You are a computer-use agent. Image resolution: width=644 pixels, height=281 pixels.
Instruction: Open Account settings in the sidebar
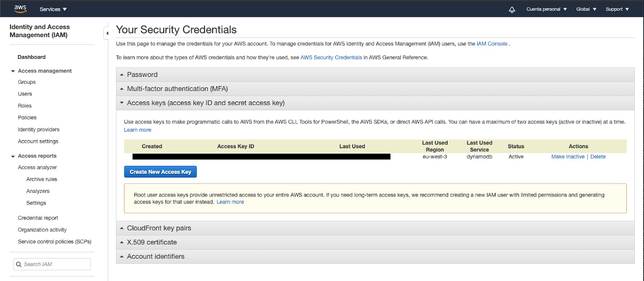[38, 141]
